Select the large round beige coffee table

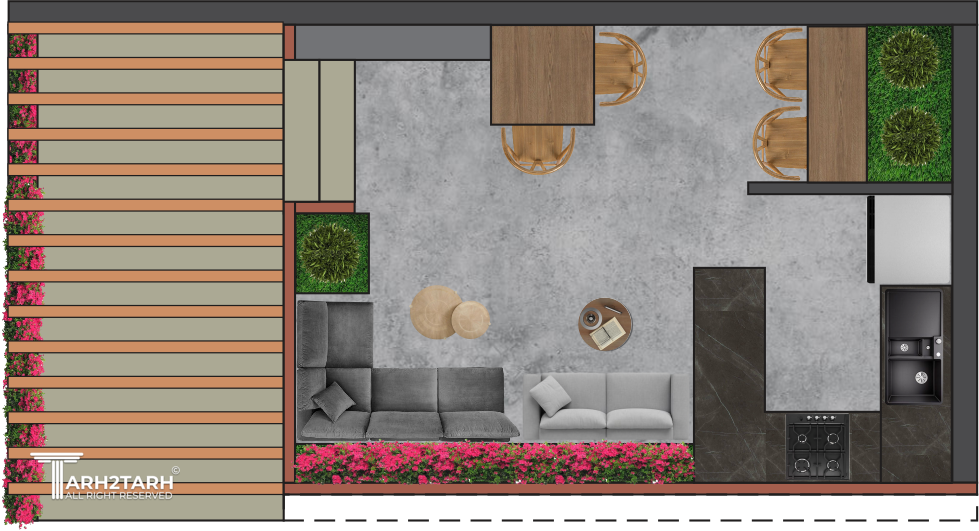[435, 310]
